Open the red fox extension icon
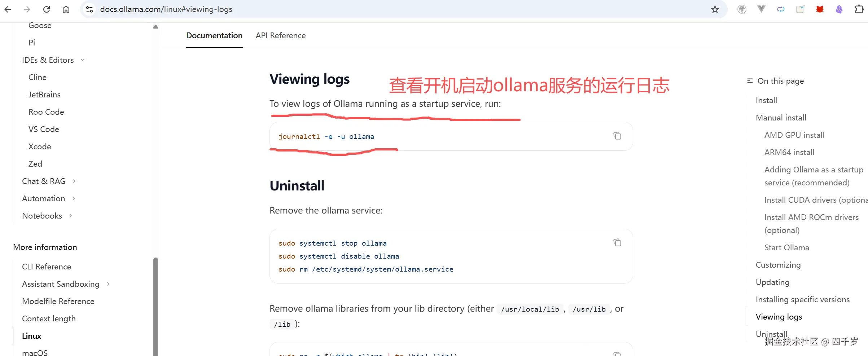The width and height of the screenshot is (868, 356). click(820, 9)
